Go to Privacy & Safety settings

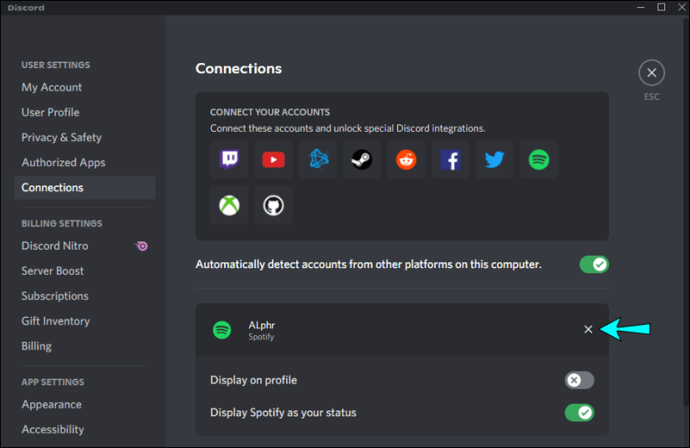click(62, 138)
